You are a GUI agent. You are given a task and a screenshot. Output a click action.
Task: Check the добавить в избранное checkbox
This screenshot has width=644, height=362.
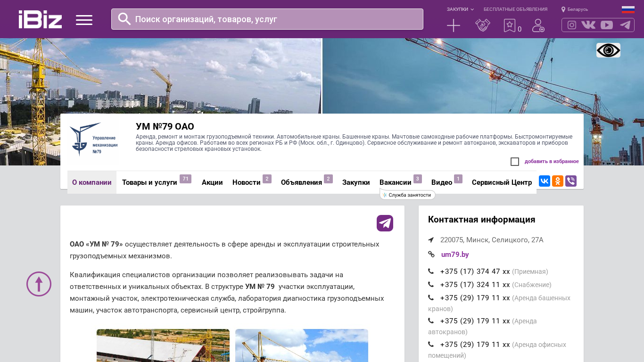coord(515,162)
